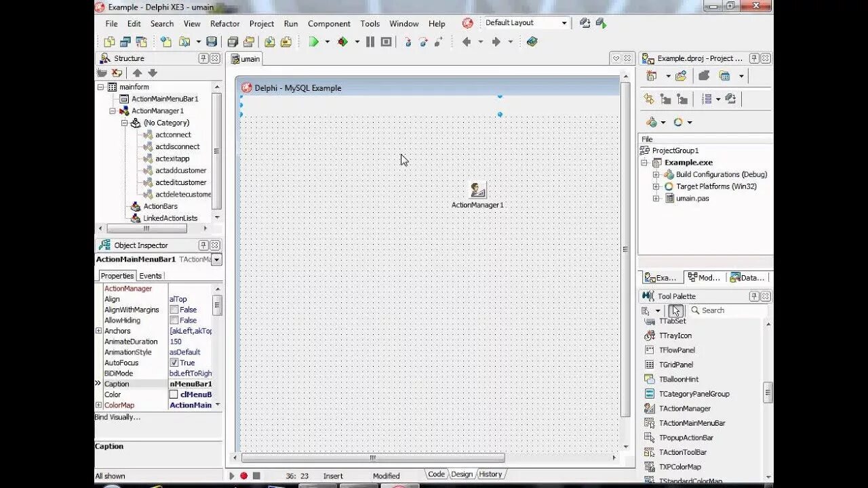Toggle the AlignWithMargins checkbox
Screen dimensions: 868x488
174,310
